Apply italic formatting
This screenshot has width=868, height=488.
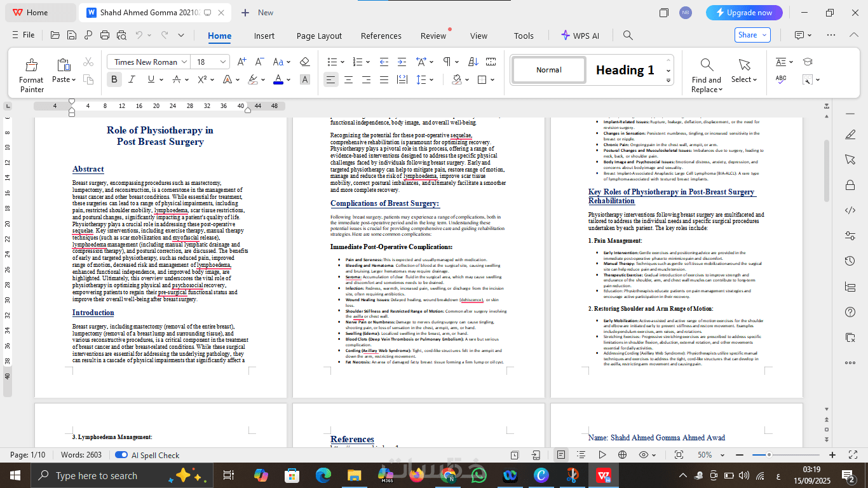[x=132, y=79]
